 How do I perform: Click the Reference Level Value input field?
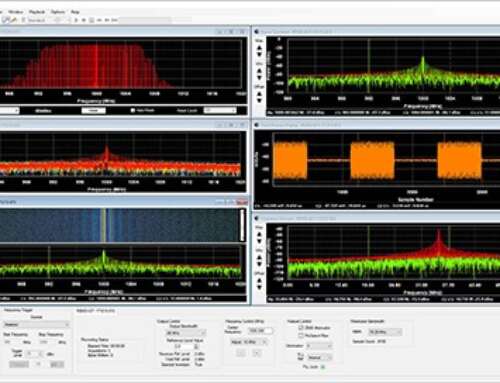tap(183, 347)
